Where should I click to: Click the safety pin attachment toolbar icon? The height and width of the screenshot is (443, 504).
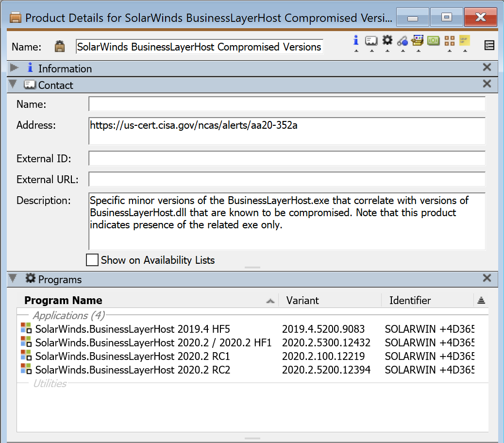(403, 41)
